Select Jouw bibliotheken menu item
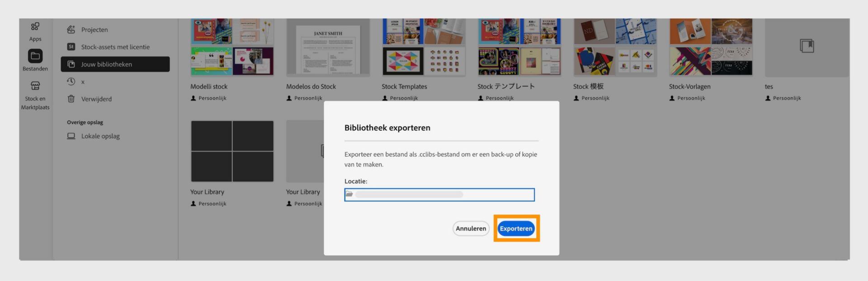This screenshot has width=868, height=281. point(115,64)
